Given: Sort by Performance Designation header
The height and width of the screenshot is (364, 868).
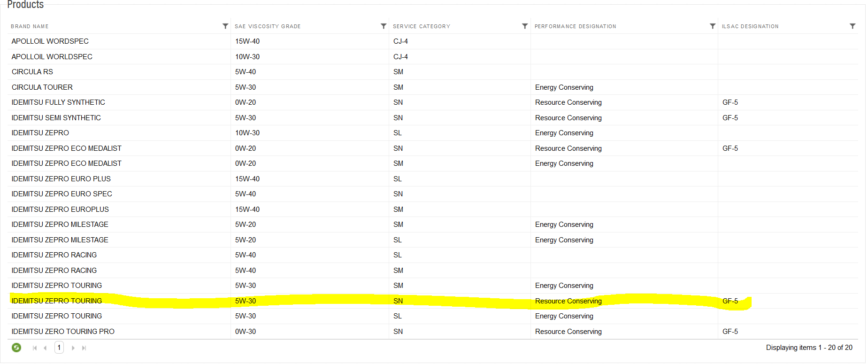Looking at the screenshot, I should [575, 26].
